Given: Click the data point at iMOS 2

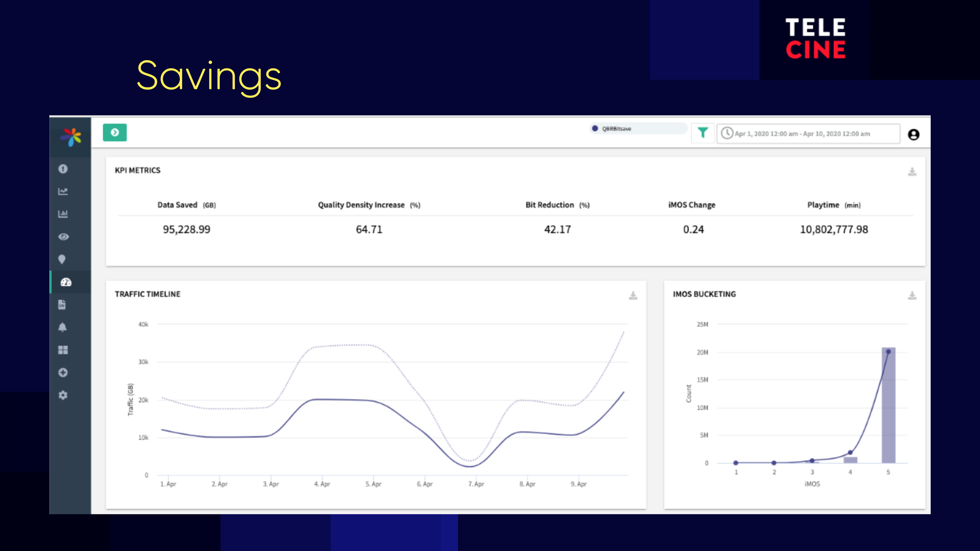Looking at the screenshot, I should [x=774, y=463].
